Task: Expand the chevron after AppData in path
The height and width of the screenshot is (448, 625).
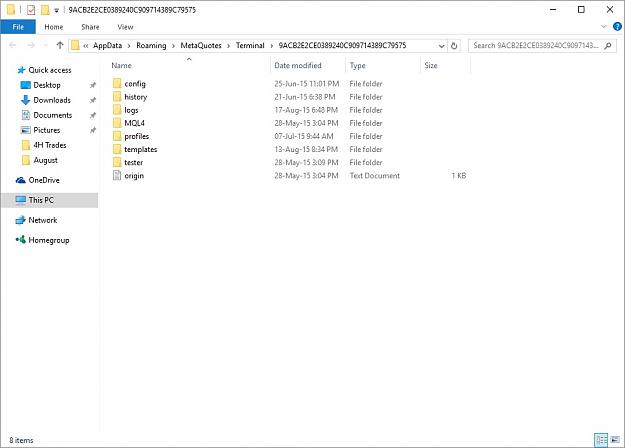Action: 129,46
